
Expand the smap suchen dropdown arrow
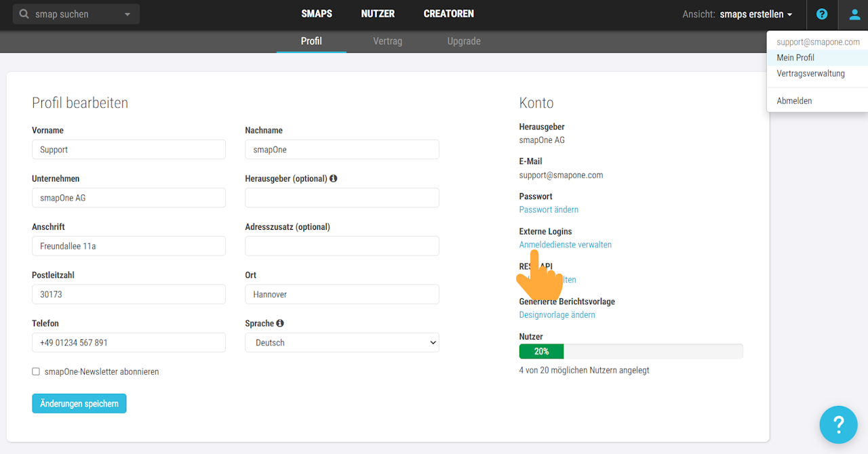coord(127,14)
